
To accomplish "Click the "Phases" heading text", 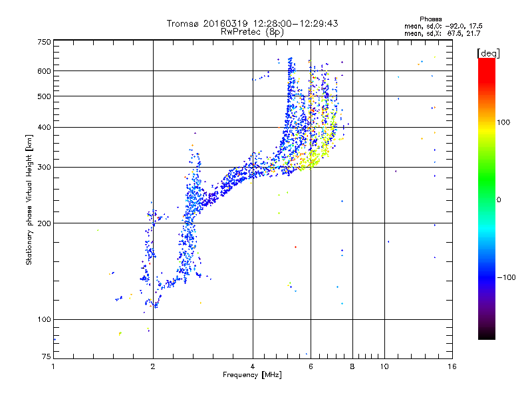I will [430, 19].
